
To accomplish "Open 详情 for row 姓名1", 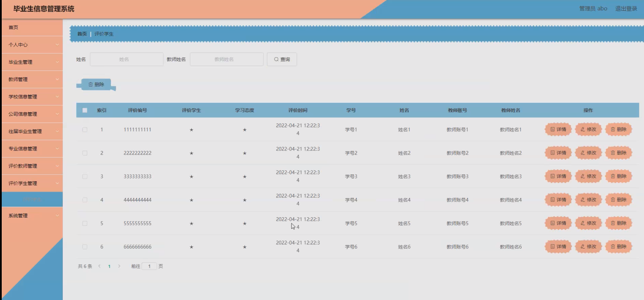I will pos(558,129).
